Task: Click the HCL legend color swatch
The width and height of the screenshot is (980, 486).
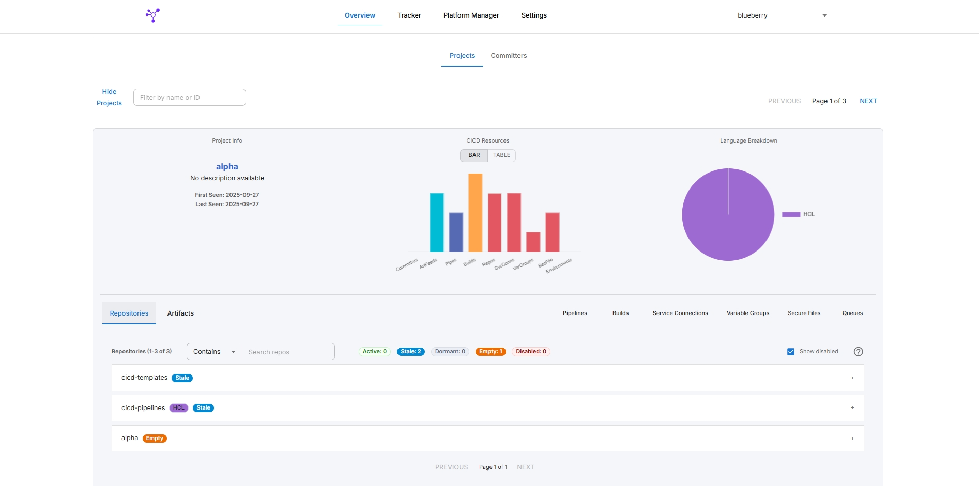Action: click(790, 214)
